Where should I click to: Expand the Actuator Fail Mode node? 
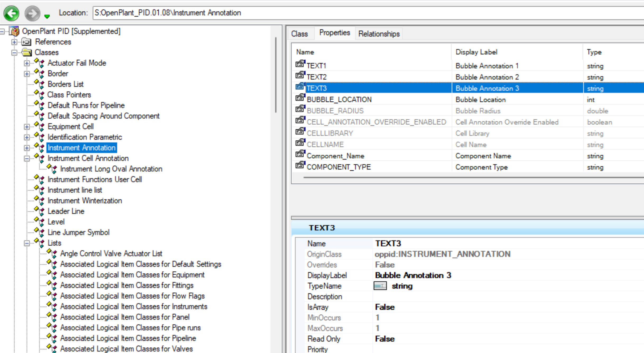[x=27, y=63]
